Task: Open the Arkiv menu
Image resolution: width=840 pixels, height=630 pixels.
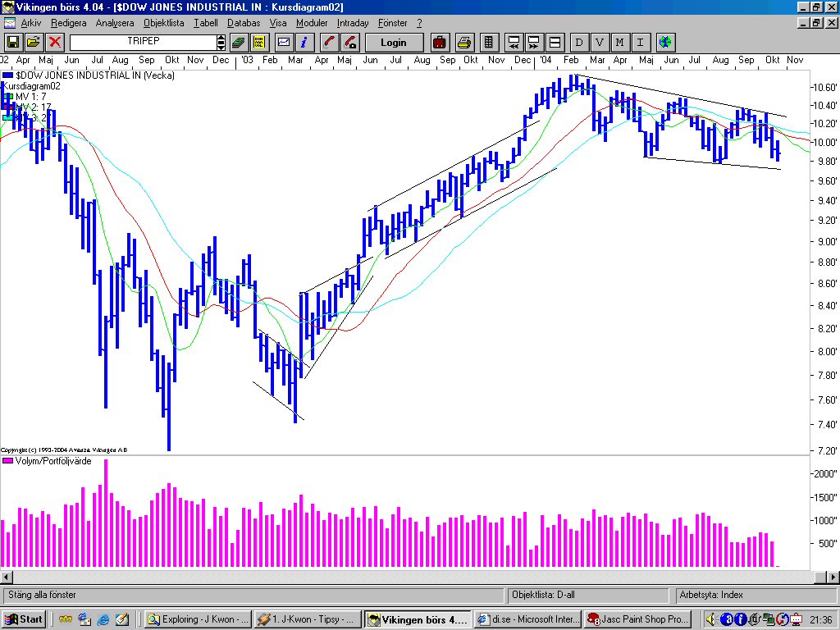Action: [x=31, y=23]
